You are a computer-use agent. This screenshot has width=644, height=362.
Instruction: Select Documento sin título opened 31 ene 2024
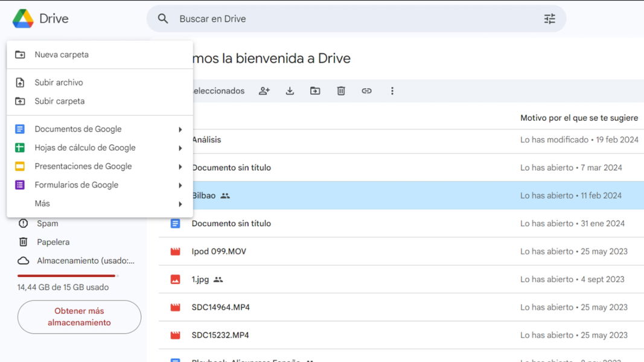231,223
